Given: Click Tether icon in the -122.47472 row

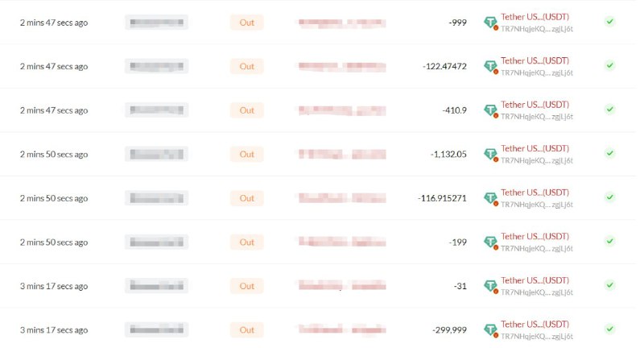Looking at the screenshot, I should click(x=490, y=67).
